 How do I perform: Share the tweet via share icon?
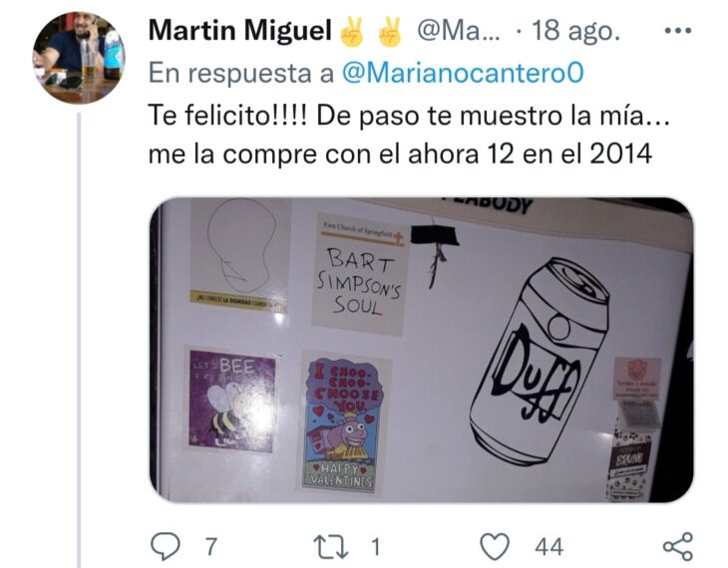(678, 546)
